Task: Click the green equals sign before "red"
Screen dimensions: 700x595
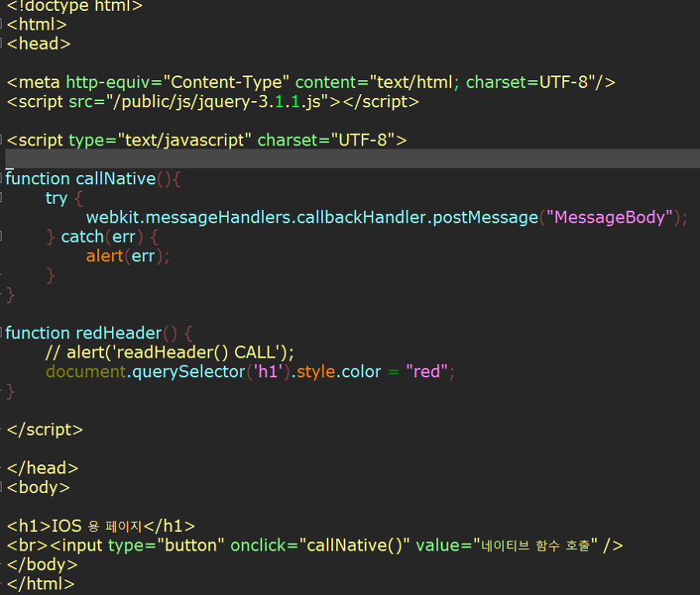Action: point(394,372)
